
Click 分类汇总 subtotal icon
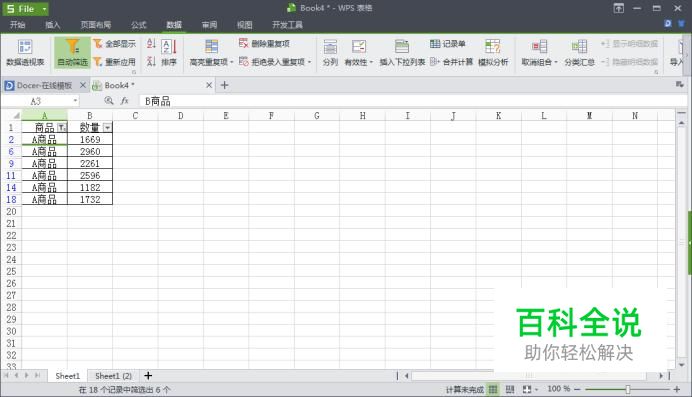(x=579, y=52)
